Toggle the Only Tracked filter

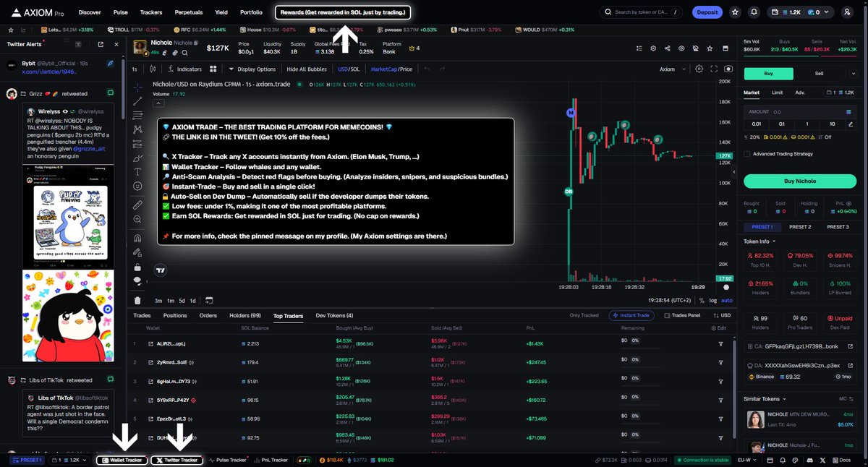pos(584,315)
